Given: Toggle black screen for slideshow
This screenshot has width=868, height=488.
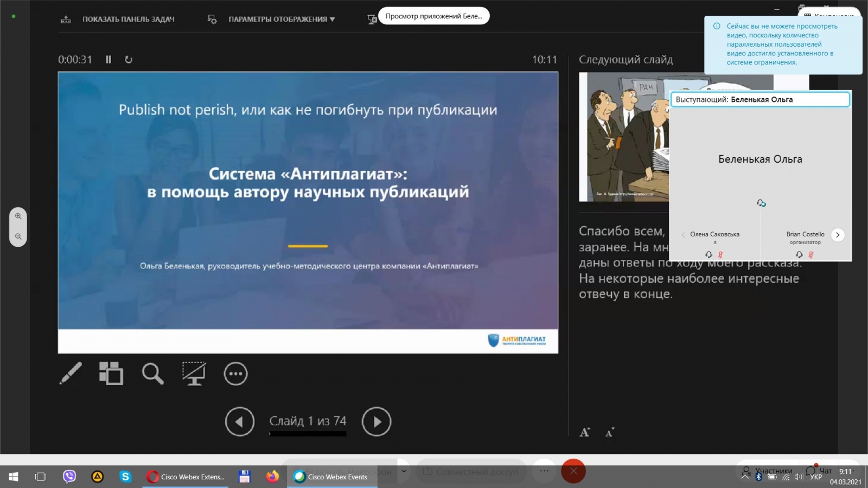Looking at the screenshot, I should [x=194, y=374].
